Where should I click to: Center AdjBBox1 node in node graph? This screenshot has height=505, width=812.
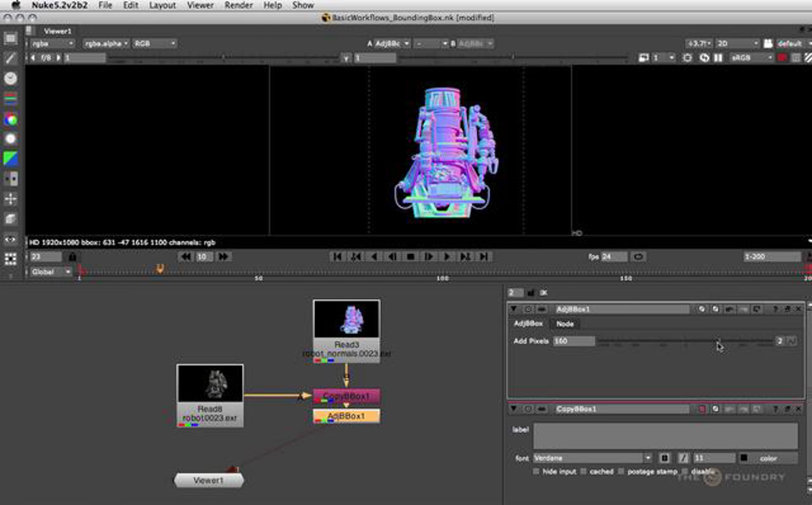(x=528, y=309)
